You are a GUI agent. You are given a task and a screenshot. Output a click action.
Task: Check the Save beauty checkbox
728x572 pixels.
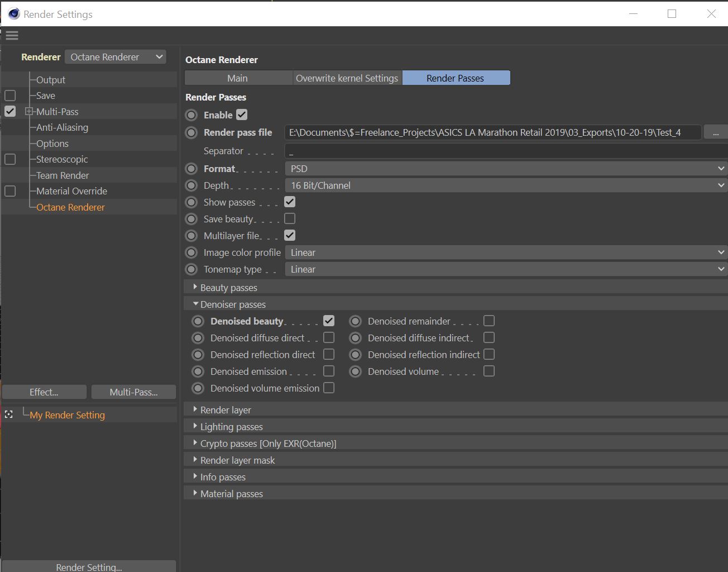(x=290, y=218)
